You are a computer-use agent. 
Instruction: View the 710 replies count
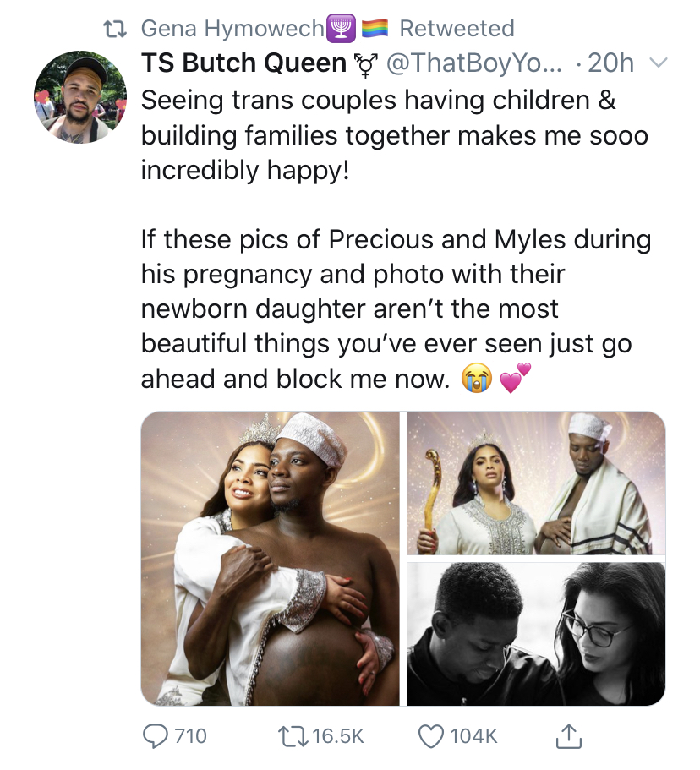190,736
